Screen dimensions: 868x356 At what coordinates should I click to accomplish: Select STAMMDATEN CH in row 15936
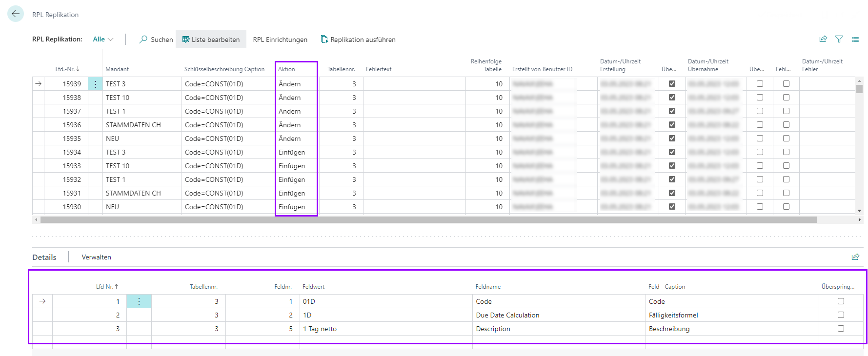point(142,125)
